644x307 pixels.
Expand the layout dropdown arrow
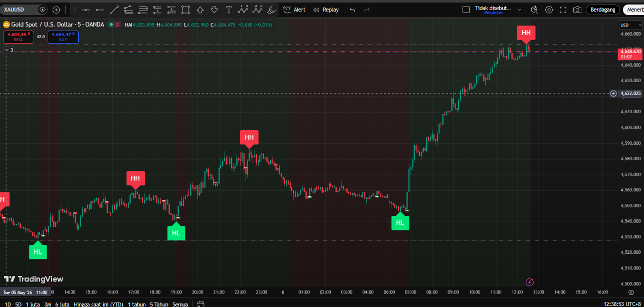point(520,10)
